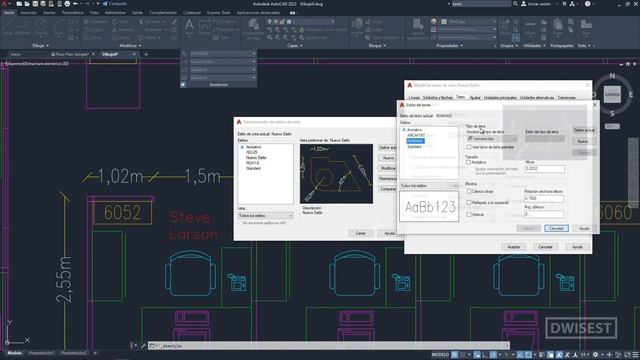This screenshot has width=640, height=360.
Task: Switch to 'Floor Plan Sample' document tab
Action: click(x=71, y=54)
